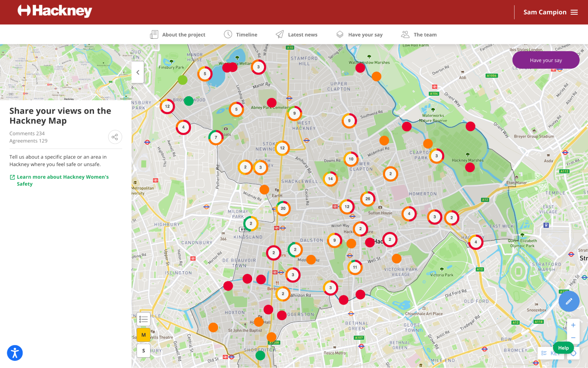The height and width of the screenshot is (368, 588).
Task: Zoom in with the plus button
Action: 573,325
